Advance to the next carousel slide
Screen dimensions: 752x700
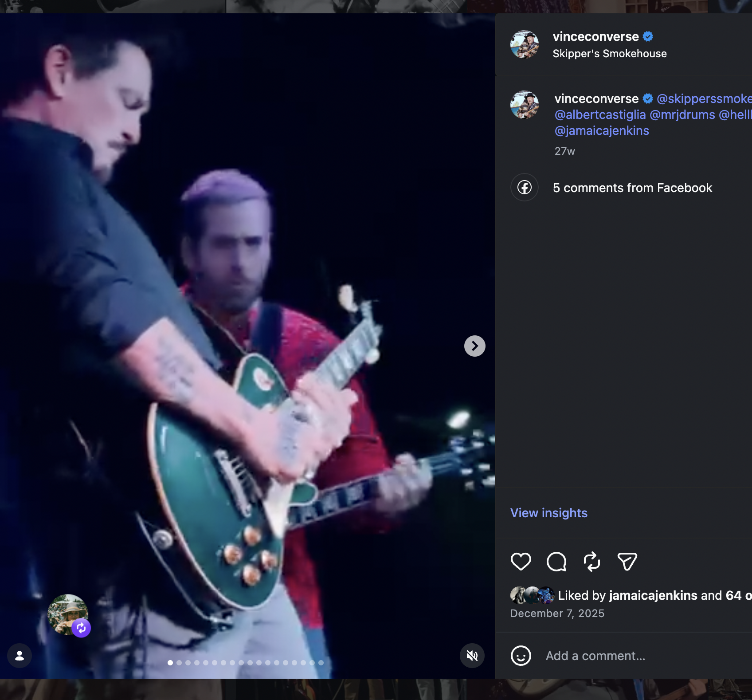(x=474, y=346)
